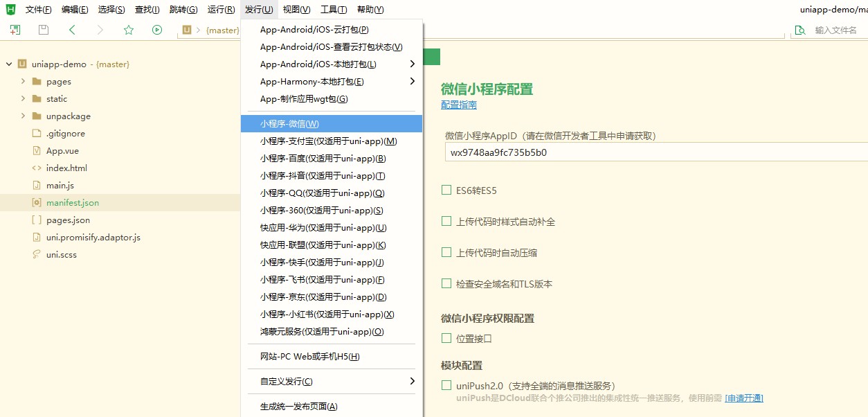
Task: Click the main.js file icon
Action: [x=37, y=186]
